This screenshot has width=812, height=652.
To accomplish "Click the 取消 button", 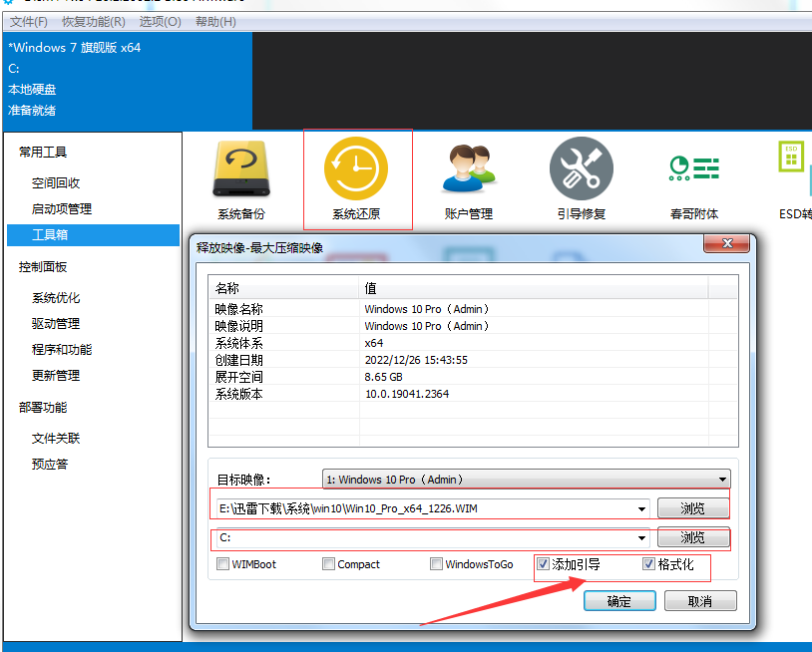I will point(700,601).
